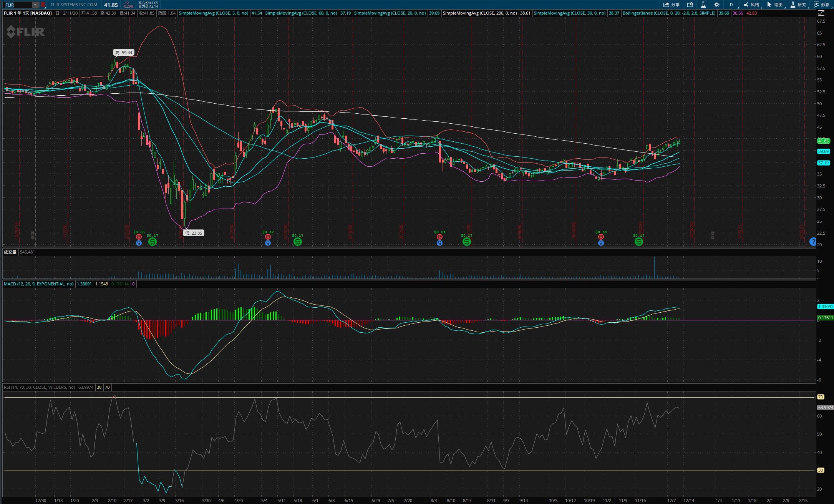Select the SimpleMovingAvg (CLOSE, 30) study label

click(x=570, y=13)
